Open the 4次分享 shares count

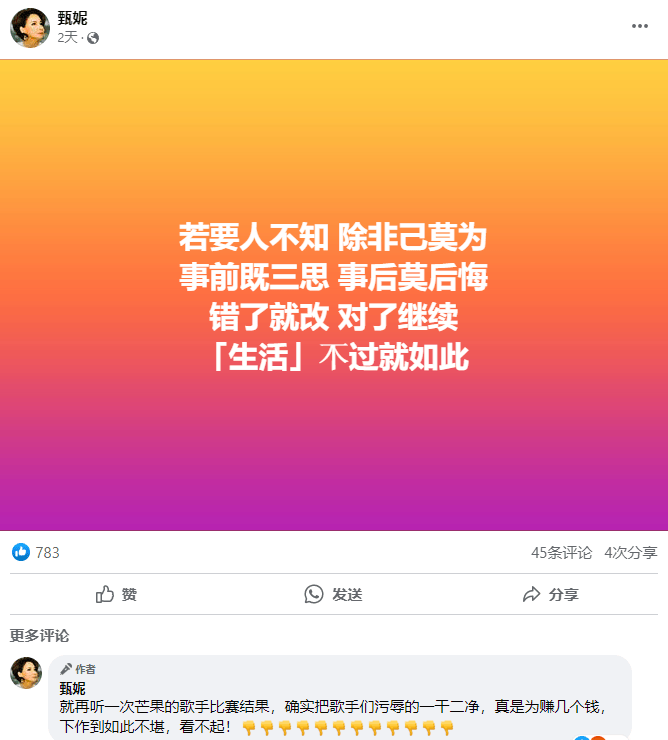tap(631, 553)
